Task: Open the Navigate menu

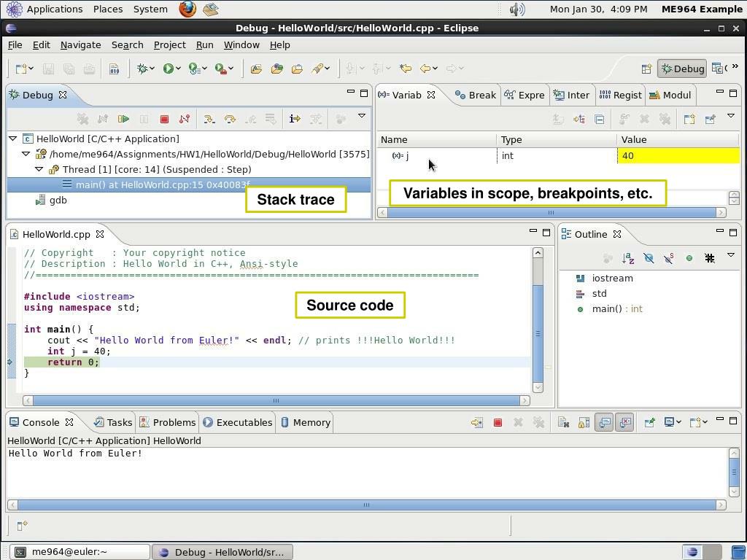Action: [x=80, y=44]
